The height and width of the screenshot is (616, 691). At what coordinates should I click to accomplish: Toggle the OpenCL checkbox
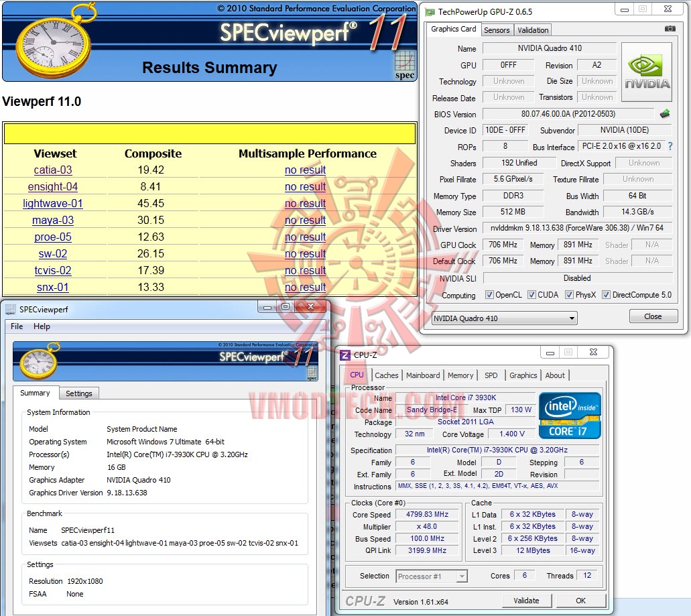(x=489, y=295)
